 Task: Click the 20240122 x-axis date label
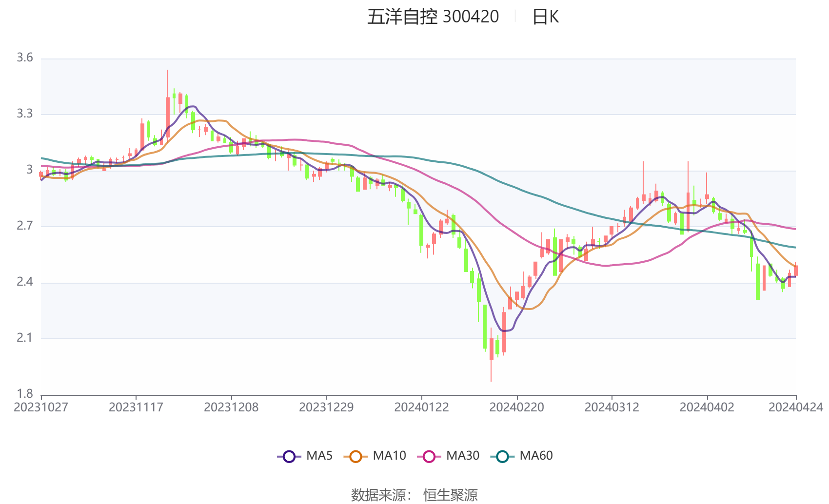pos(421,407)
